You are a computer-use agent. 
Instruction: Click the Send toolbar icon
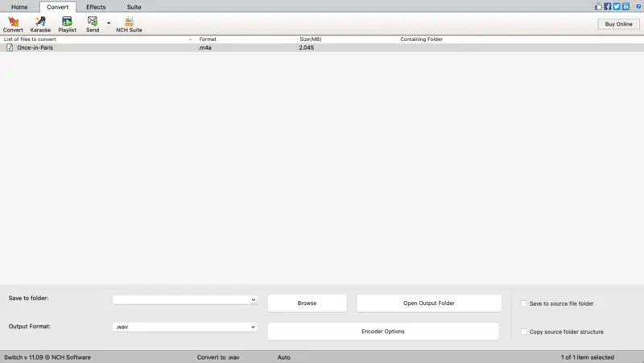(x=93, y=24)
